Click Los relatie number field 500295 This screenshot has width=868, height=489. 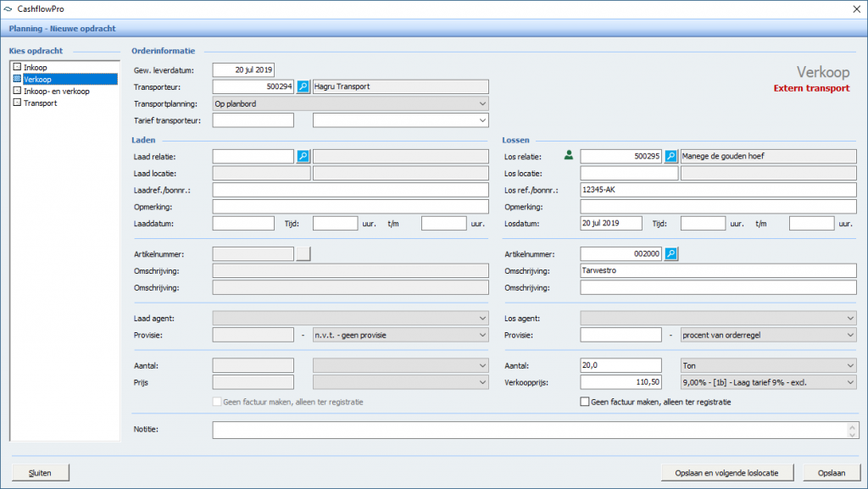(620, 157)
